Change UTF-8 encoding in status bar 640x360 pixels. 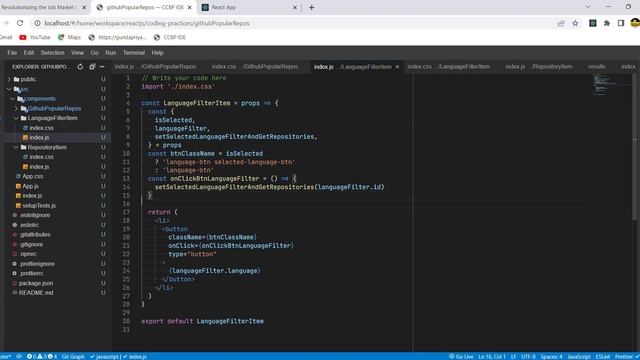point(528,356)
